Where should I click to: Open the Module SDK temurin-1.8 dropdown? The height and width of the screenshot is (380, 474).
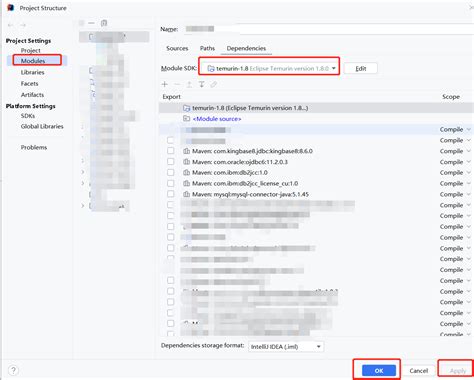click(269, 68)
